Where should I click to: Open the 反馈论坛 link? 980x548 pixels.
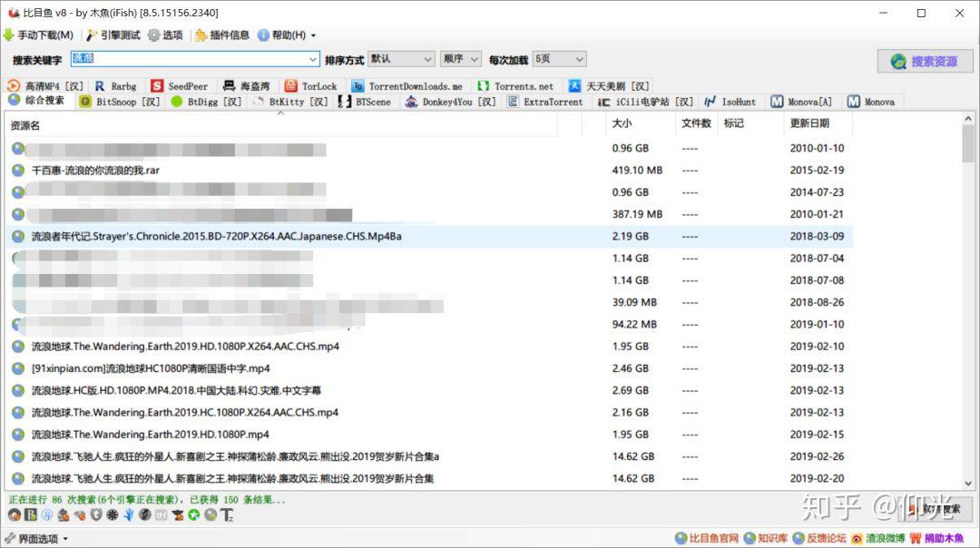coord(818,538)
